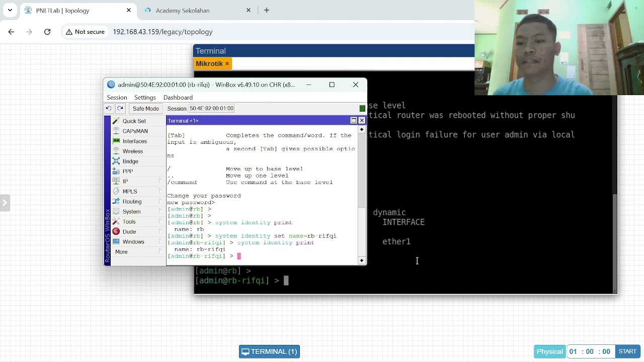Screen dimensions: 644x362
Task: Close the Terminal <1> inner window
Action: [x=362, y=121]
